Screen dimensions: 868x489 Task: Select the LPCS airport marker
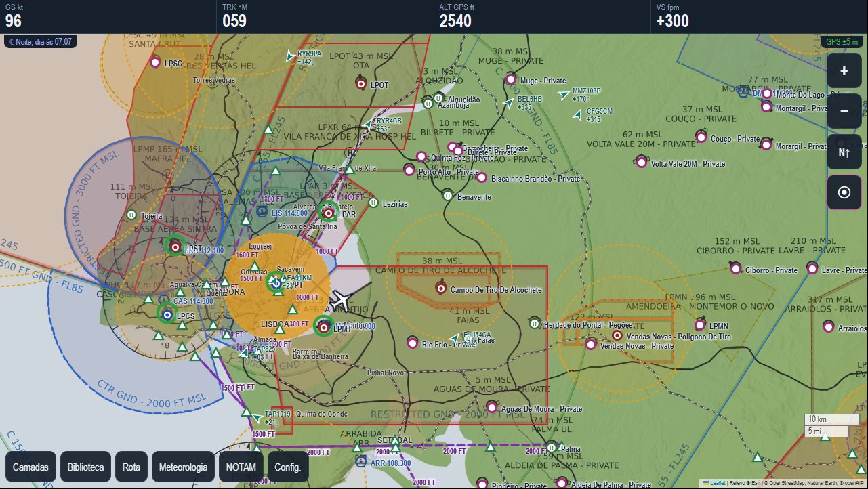(x=167, y=314)
